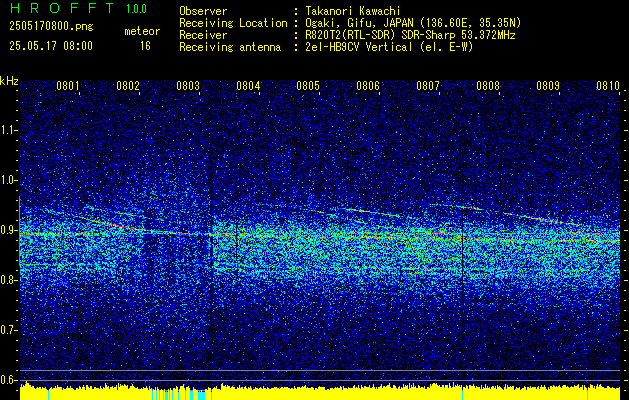Click the Receiving Location label

click(233, 23)
